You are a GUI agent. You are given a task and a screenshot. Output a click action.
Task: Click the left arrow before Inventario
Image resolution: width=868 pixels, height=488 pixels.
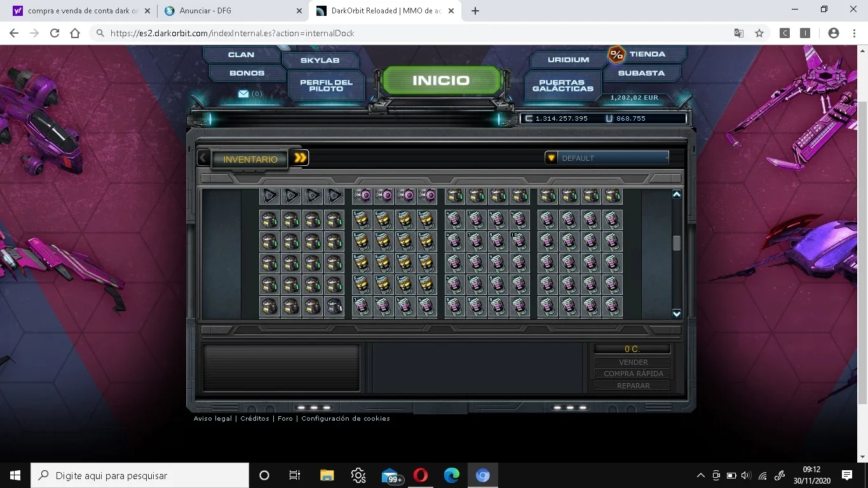point(203,158)
